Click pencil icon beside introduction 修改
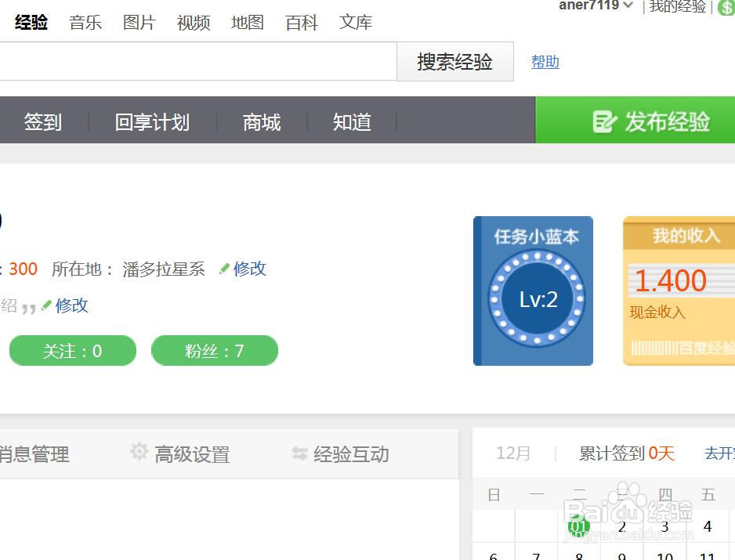Screen dimensions: 735x560 46,305
